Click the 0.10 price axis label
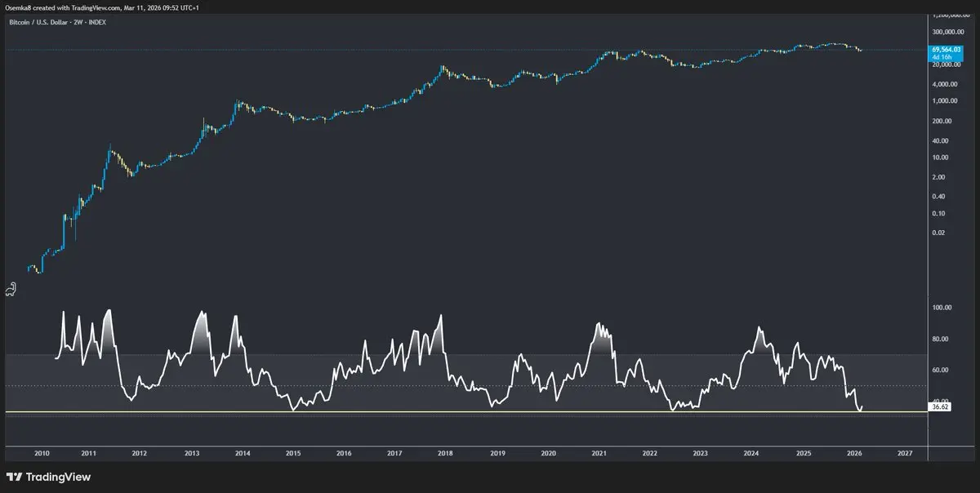 coord(938,213)
